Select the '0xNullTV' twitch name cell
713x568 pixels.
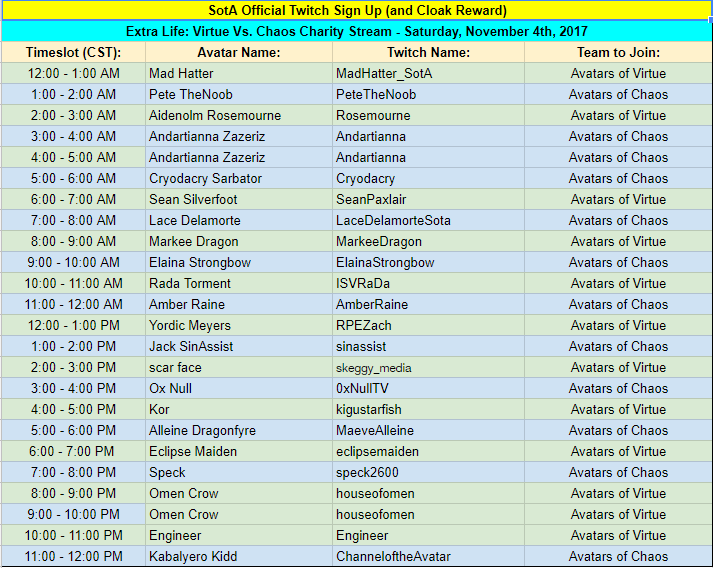click(x=428, y=388)
